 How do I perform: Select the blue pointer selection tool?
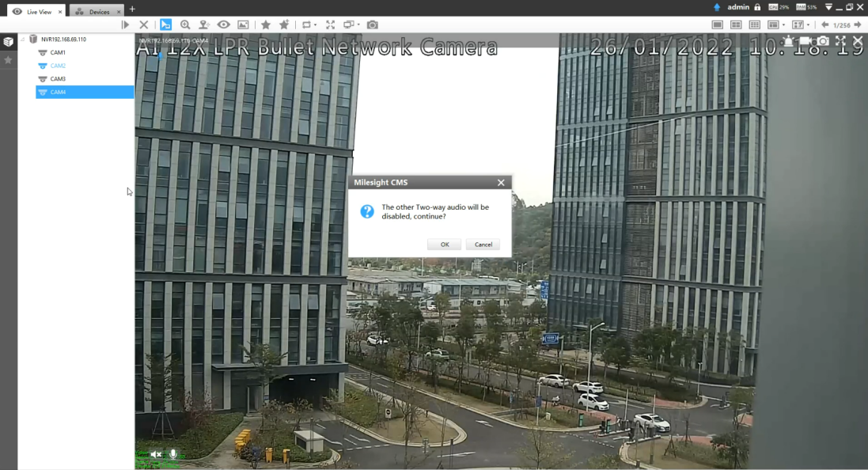[x=165, y=25]
